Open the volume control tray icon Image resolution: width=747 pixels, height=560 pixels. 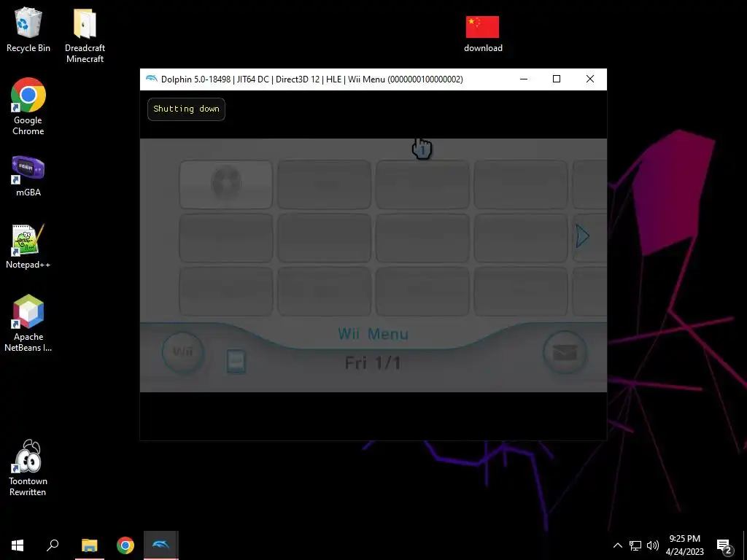pyautogui.click(x=653, y=545)
